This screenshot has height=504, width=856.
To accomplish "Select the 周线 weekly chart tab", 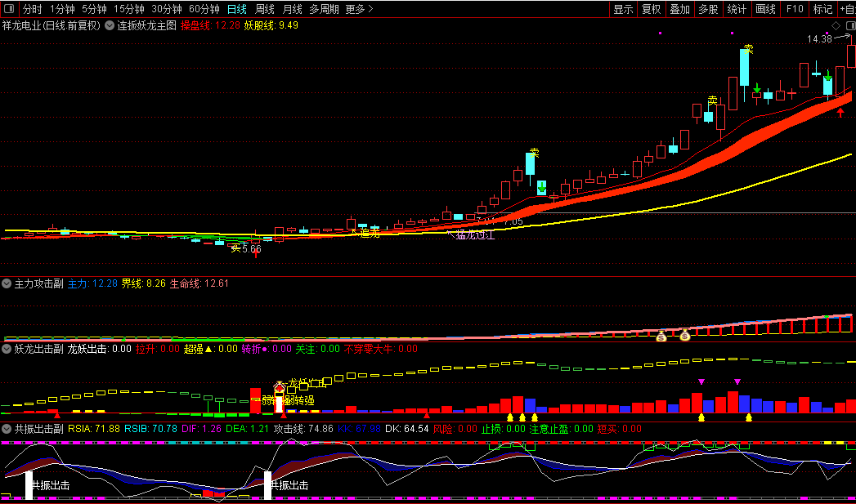I will pos(265,9).
